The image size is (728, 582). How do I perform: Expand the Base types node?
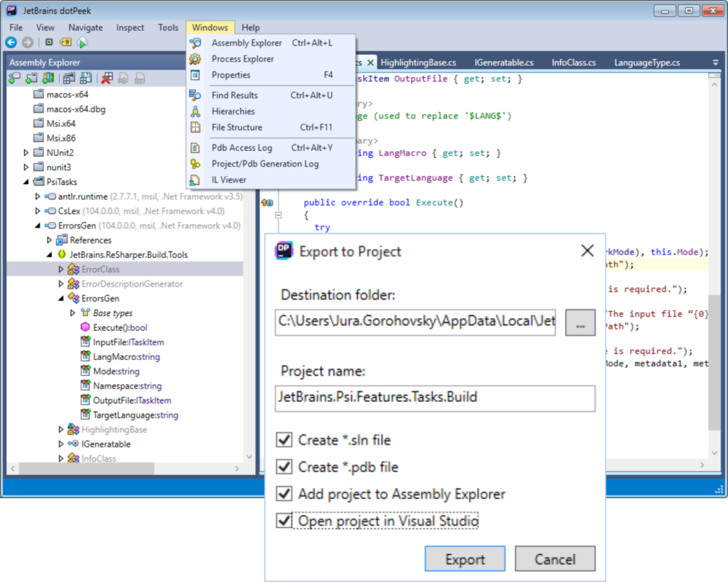[73, 312]
